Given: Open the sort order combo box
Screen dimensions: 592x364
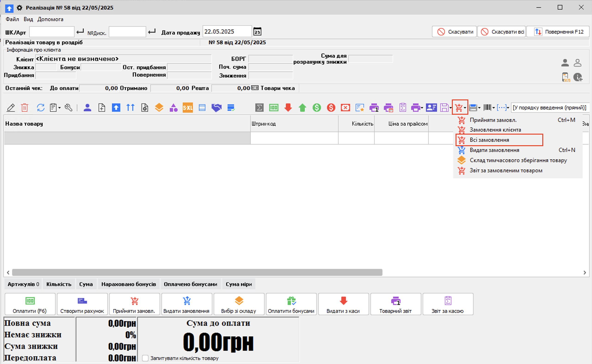Looking at the screenshot, I should coord(550,108).
